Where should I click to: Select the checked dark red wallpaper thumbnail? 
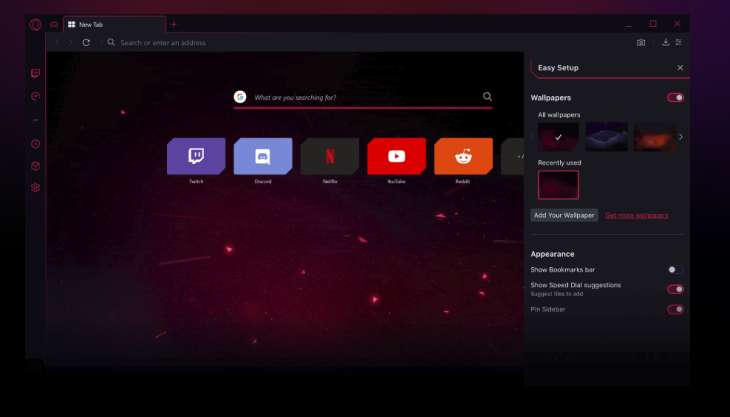558,137
